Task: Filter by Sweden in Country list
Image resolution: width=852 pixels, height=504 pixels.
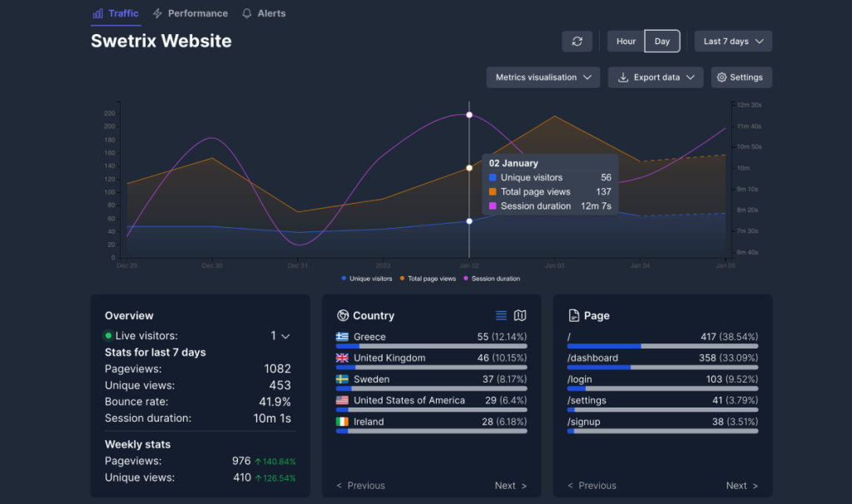Action: 432,379
